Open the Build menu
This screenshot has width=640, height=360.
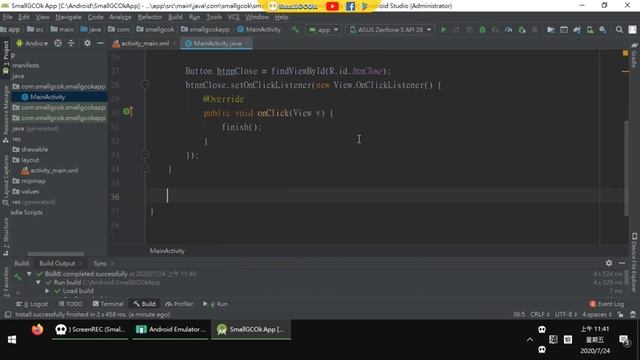click(x=175, y=17)
